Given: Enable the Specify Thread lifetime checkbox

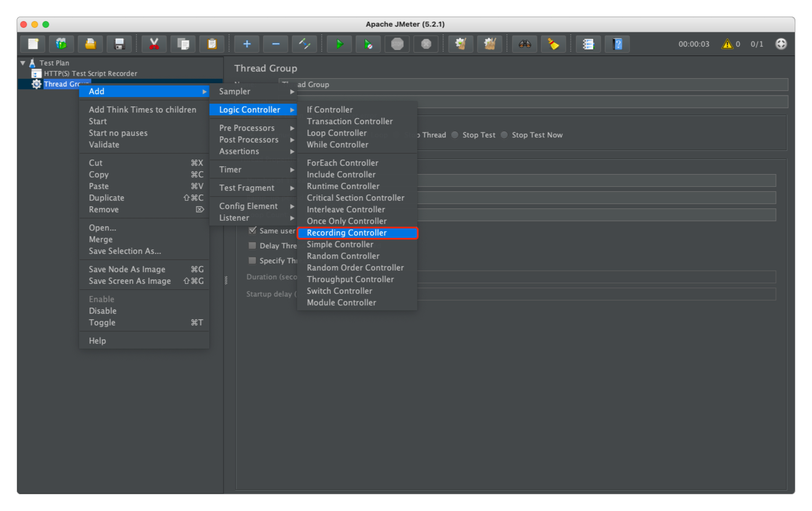Looking at the screenshot, I should pyautogui.click(x=252, y=260).
